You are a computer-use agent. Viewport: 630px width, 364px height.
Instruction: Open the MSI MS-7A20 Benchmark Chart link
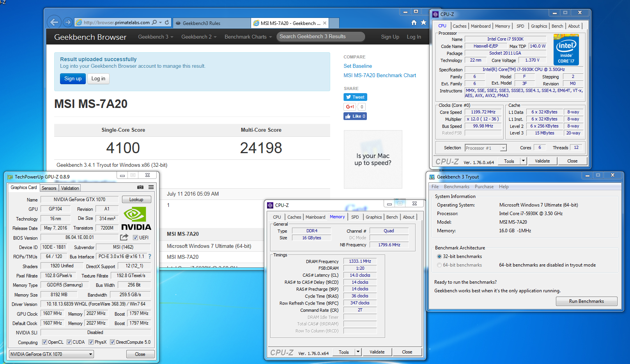coord(380,75)
